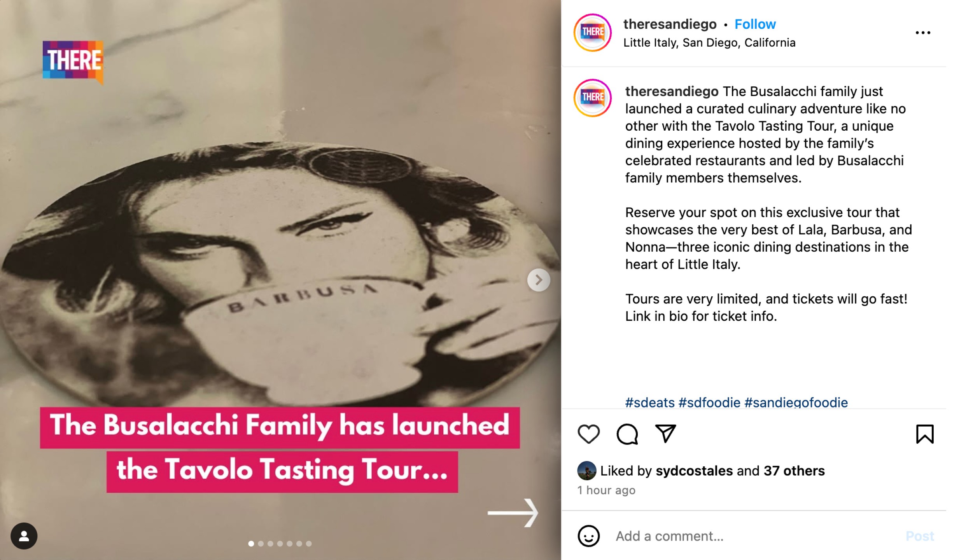This screenshot has height=560, width=980.
Task: Open Little Italy, San Diego location link
Action: [709, 43]
